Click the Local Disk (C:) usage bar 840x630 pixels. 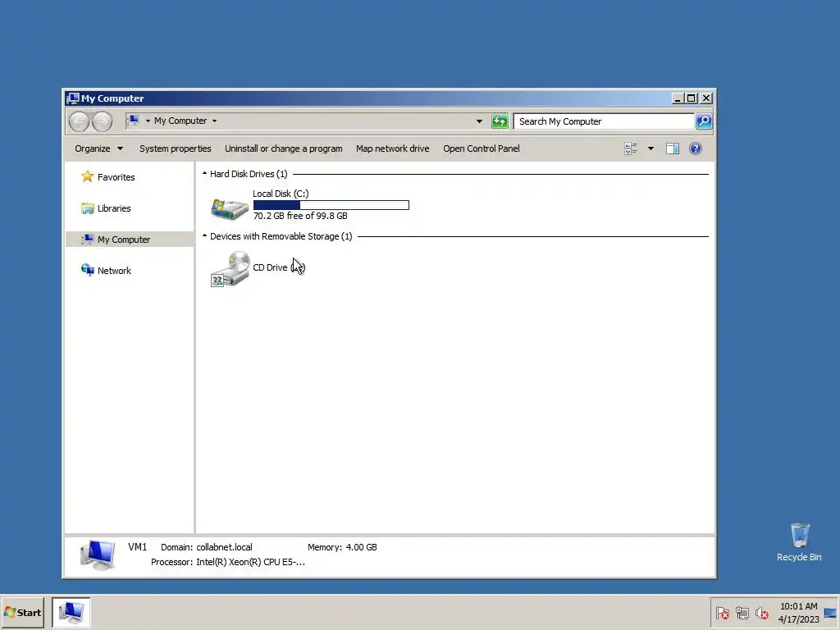(x=331, y=204)
